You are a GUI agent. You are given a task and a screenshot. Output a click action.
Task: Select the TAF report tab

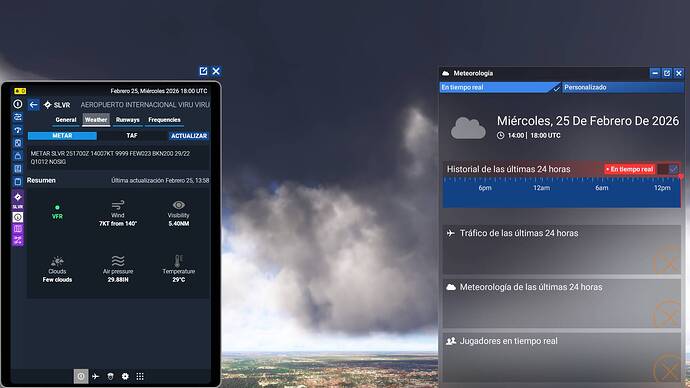pyautogui.click(x=132, y=135)
